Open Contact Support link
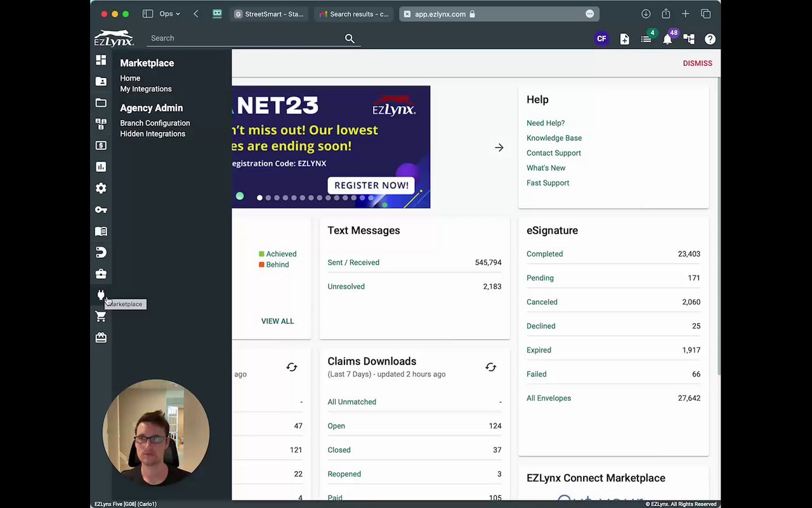812x508 pixels. [554, 153]
